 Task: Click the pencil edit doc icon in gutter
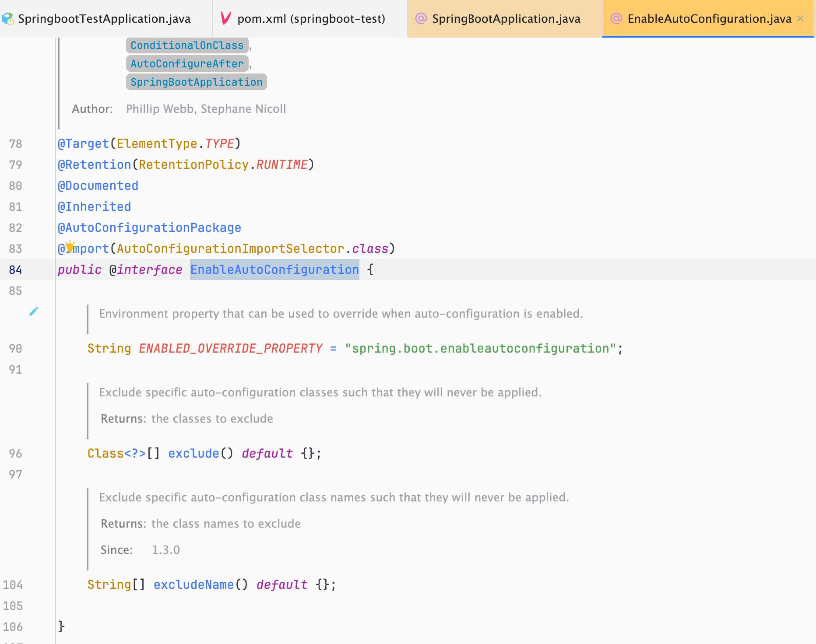click(x=34, y=311)
